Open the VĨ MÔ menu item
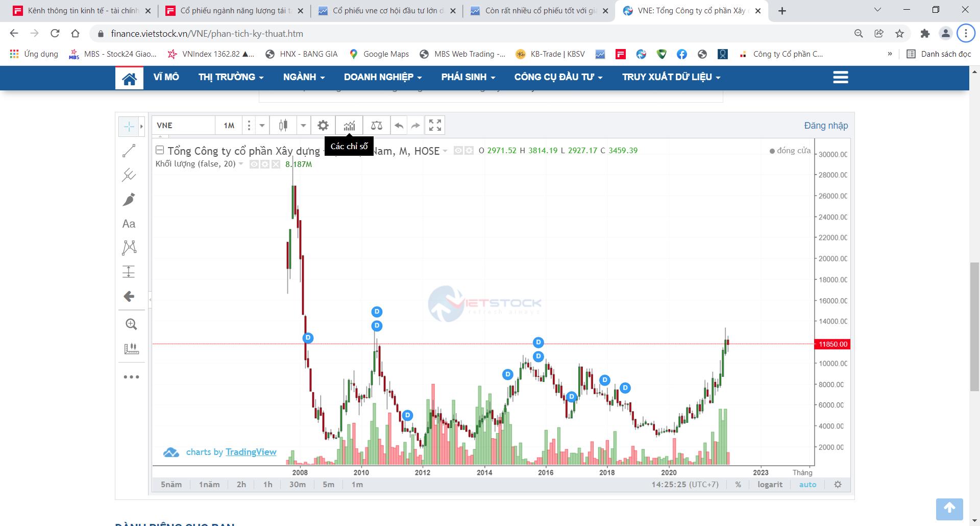 (166, 77)
